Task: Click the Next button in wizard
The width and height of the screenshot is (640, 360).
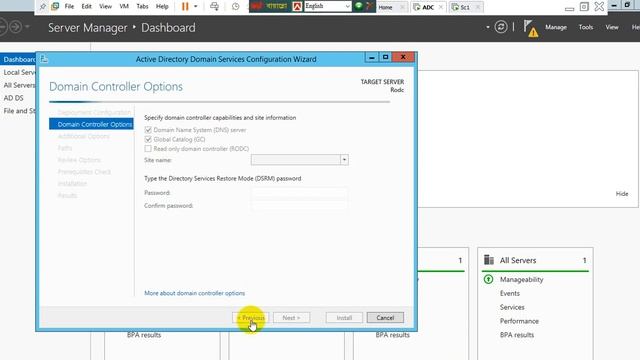Action: (291, 318)
